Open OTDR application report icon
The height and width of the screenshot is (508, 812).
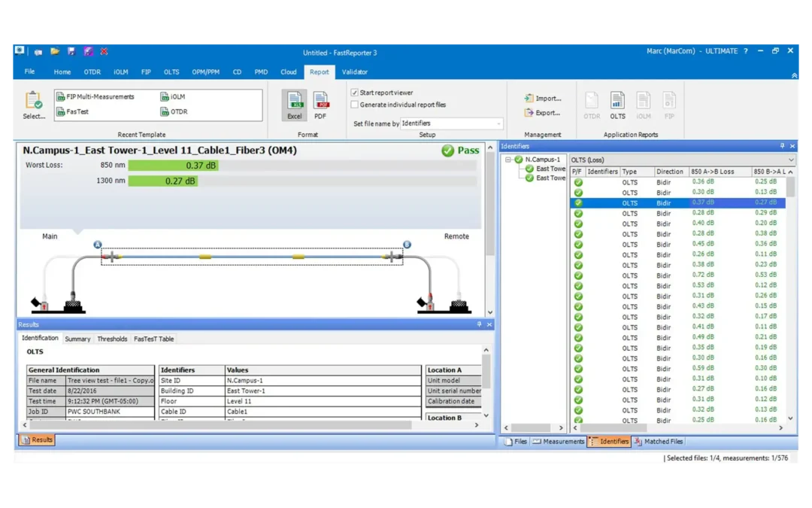tap(592, 106)
